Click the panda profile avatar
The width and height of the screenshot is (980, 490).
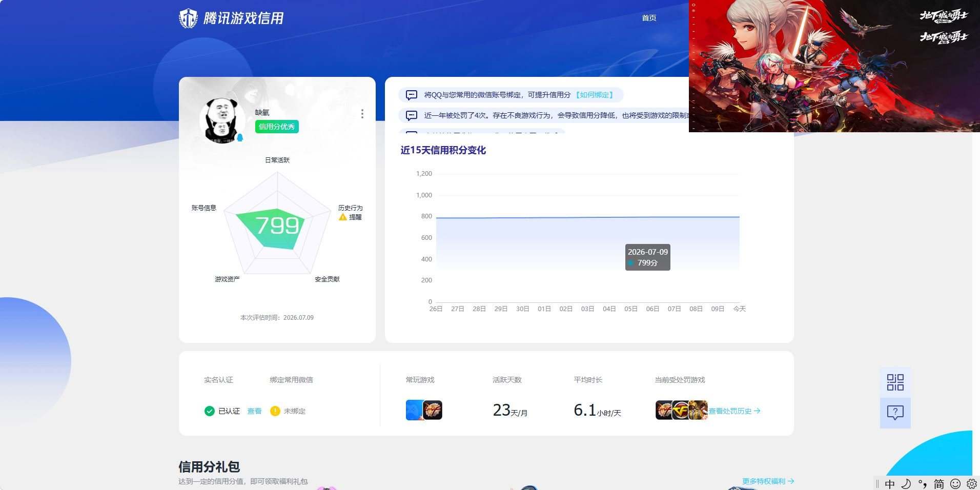(x=222, y=120)
